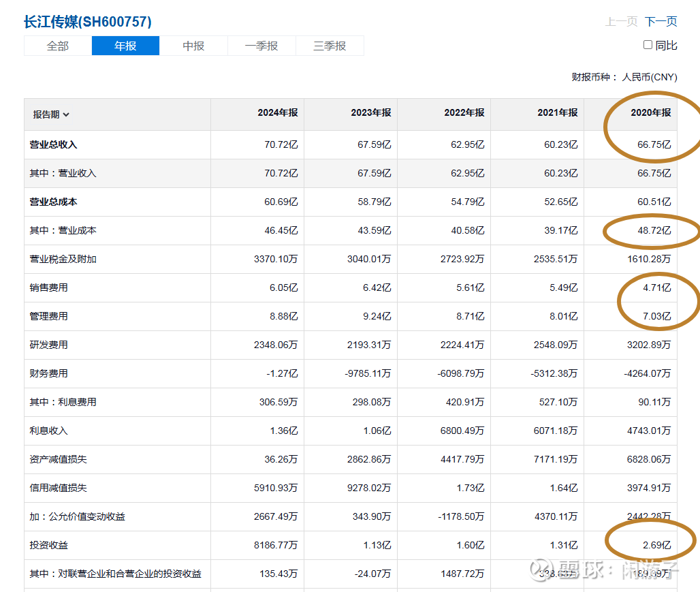Click 2024 研发费用 value 2348.06万
The image size is (700, 592).
276,345
